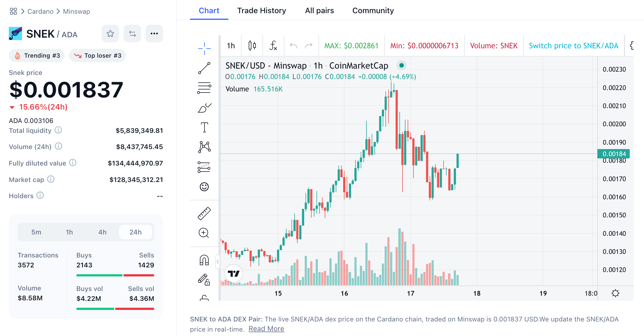Open the Chart tab

209,10
